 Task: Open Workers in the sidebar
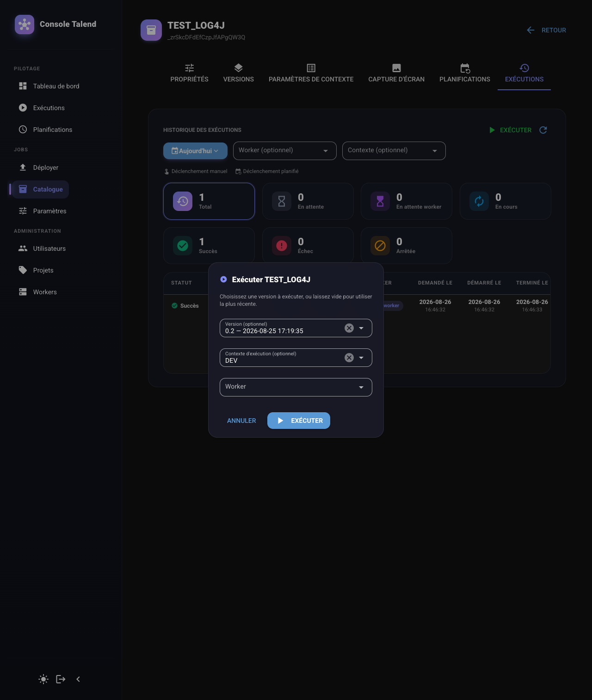point(38,292)
